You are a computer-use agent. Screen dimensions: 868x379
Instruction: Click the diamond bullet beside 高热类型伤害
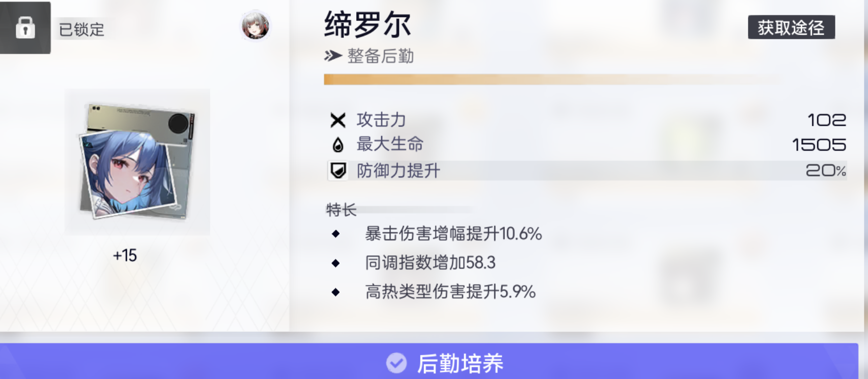[336, 292]
